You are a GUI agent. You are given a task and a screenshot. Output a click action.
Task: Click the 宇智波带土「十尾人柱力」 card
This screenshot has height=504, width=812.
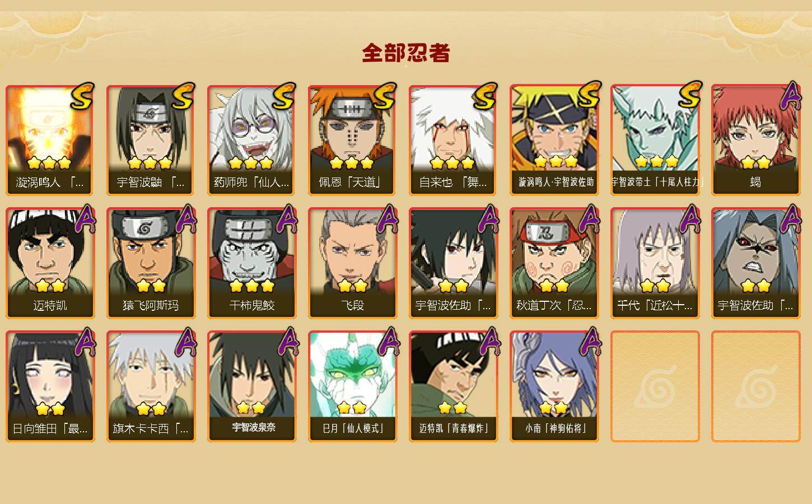pos(655,140)
